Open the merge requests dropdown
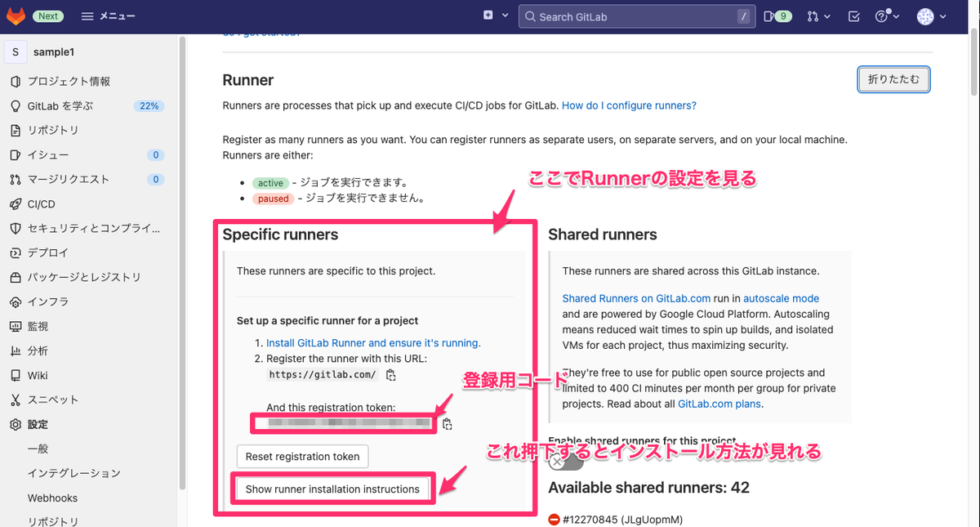The image size is (980, 527). (x=818, y=16)
